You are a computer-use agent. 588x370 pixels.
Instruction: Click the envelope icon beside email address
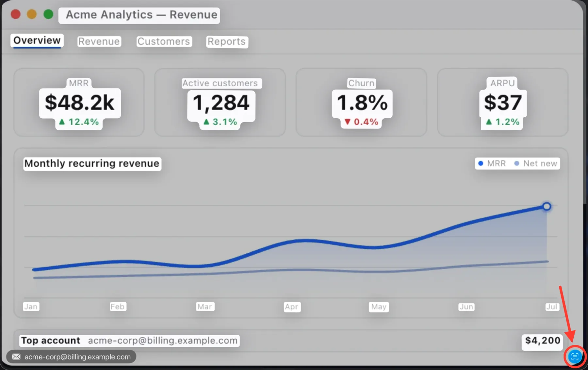[16, 357]
